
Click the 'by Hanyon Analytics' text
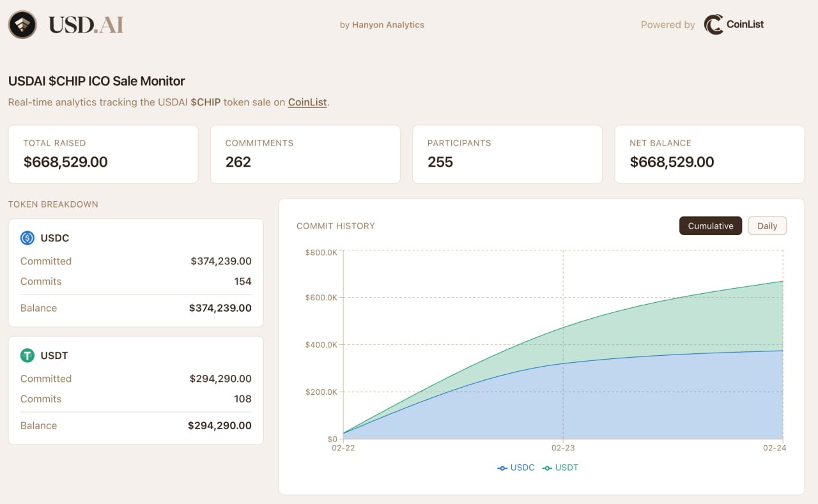click(x=382, y=25)
